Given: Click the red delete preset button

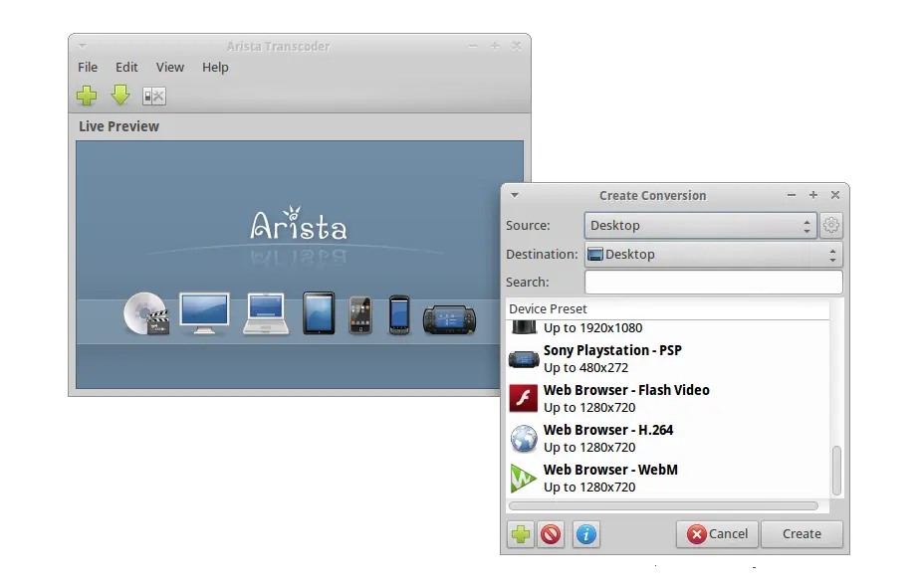Looking at the screenshot, I should [551, 534].
